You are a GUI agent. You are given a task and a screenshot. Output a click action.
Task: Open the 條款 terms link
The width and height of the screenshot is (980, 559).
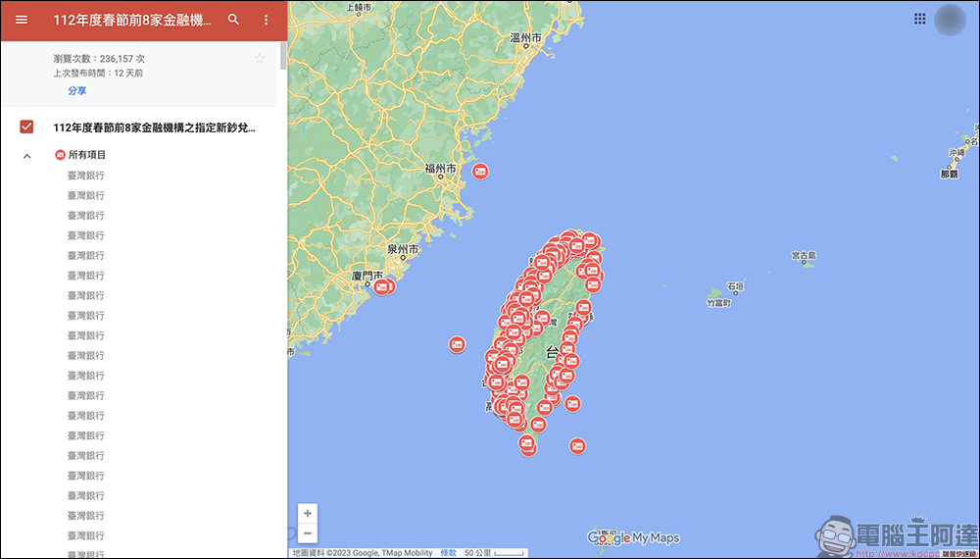click(x=448, y=553)
